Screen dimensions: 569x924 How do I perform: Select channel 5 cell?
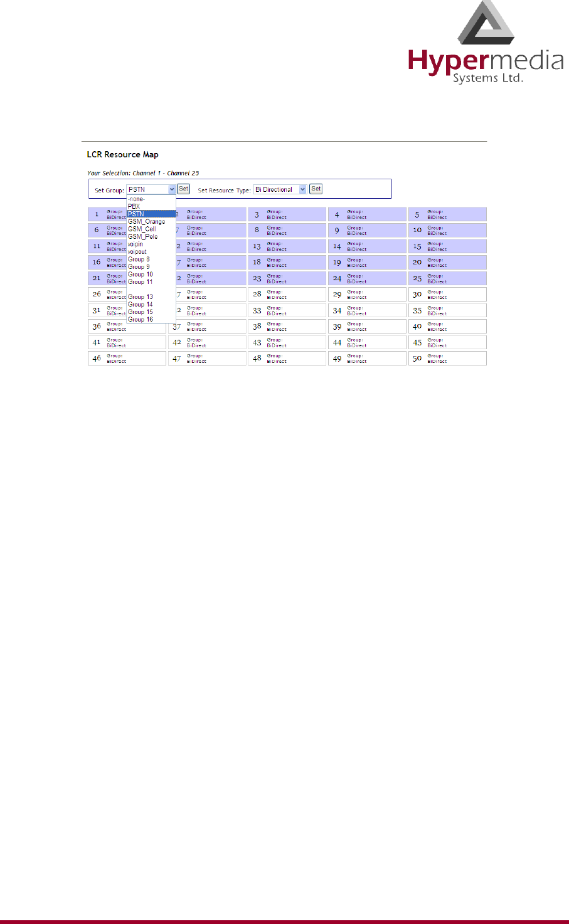pos(447,214)
